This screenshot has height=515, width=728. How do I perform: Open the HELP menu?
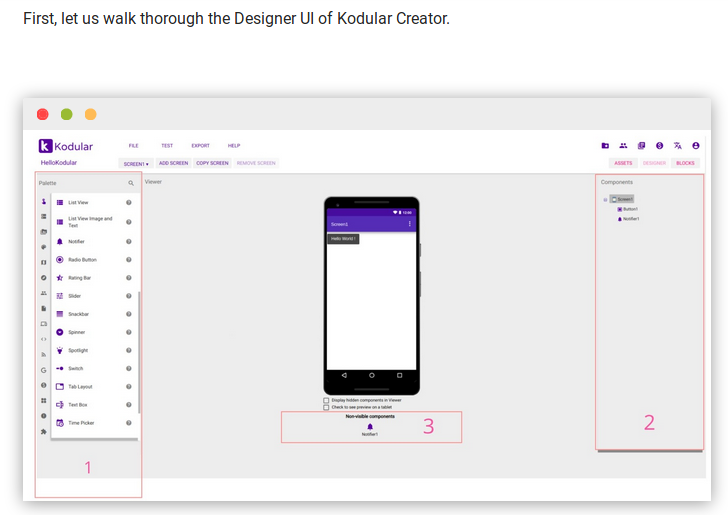234,146
